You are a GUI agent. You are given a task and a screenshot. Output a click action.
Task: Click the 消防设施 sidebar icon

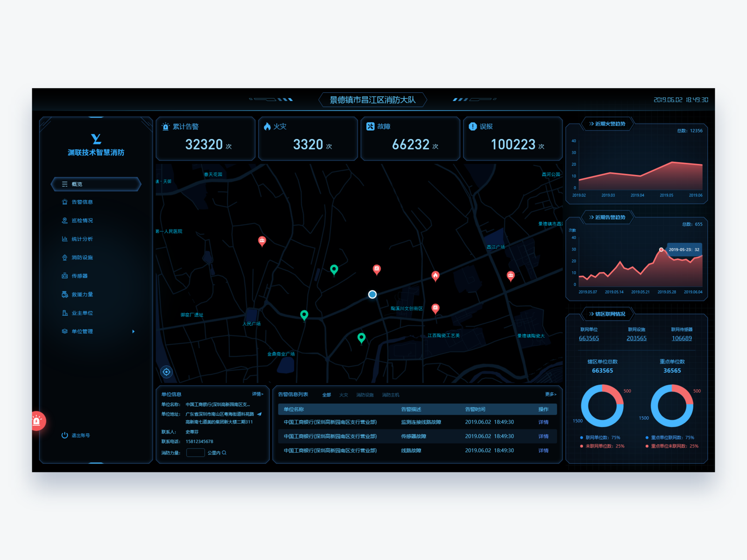65,257
